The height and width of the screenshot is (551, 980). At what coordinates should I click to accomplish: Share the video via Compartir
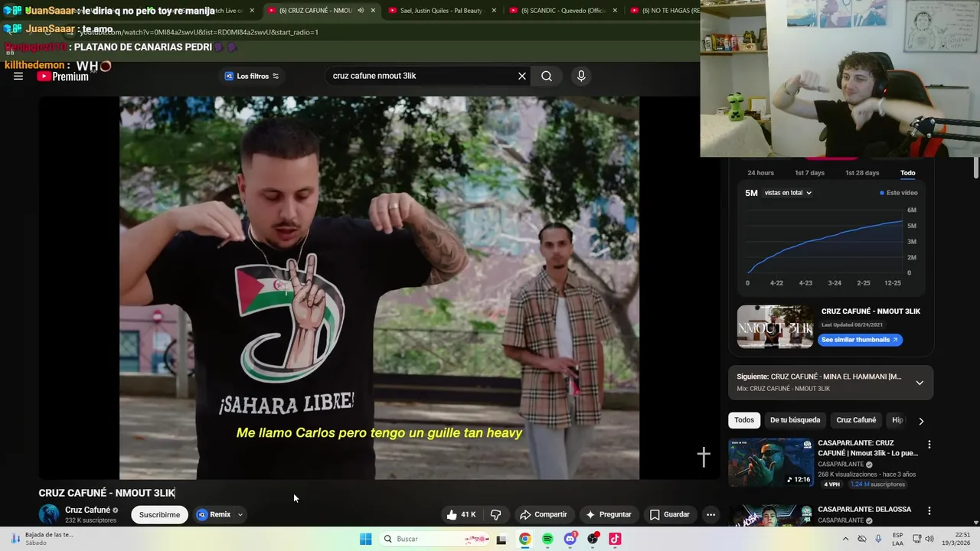543,514
